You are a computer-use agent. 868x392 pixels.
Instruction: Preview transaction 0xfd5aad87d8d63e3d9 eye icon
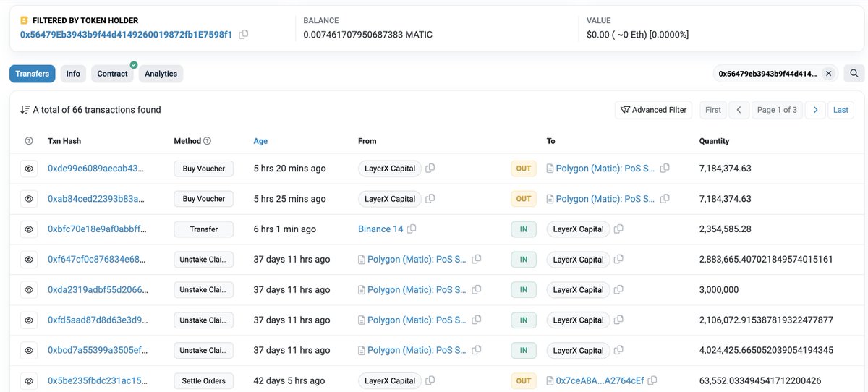coord(29,320)
